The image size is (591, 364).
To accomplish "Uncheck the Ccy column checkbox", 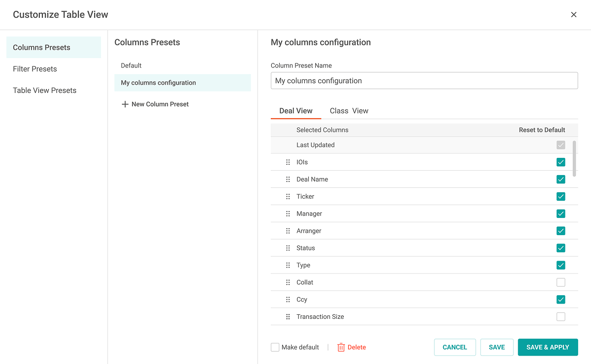I will click(x=560, y=300).
